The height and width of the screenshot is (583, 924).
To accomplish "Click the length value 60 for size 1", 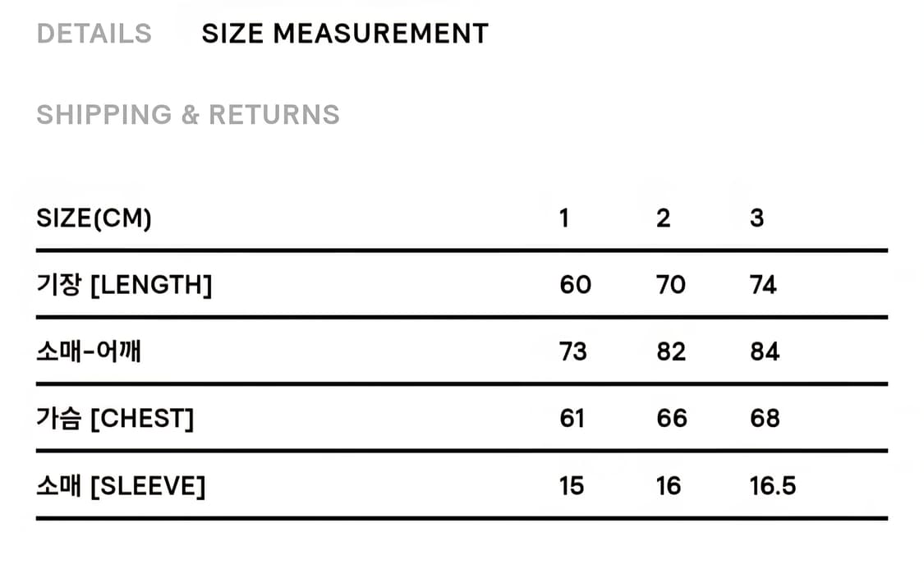I will [x=575, y=285].
